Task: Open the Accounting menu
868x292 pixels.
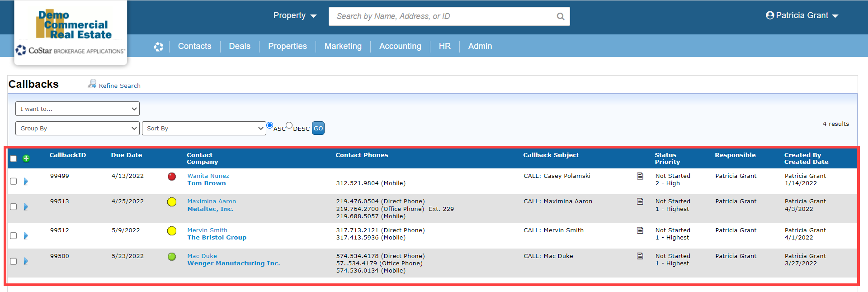Action: click(x=400, y=46)
